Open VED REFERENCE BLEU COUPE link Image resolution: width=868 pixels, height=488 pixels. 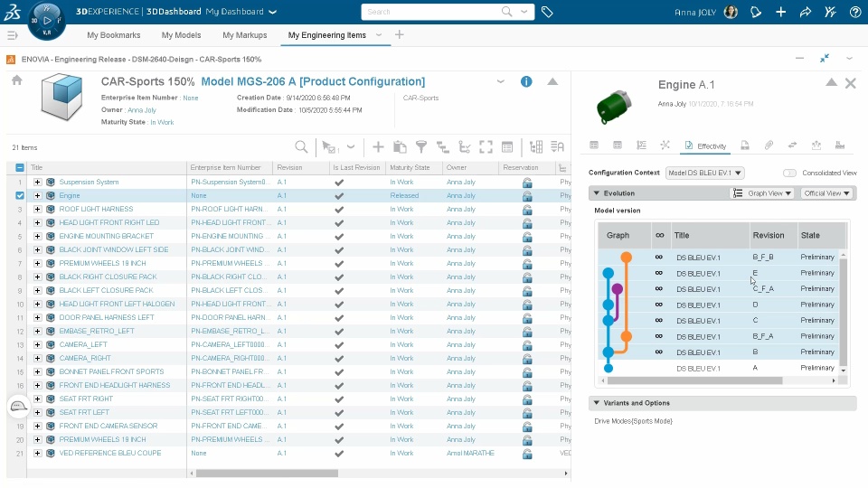click(x=110, y=453)
